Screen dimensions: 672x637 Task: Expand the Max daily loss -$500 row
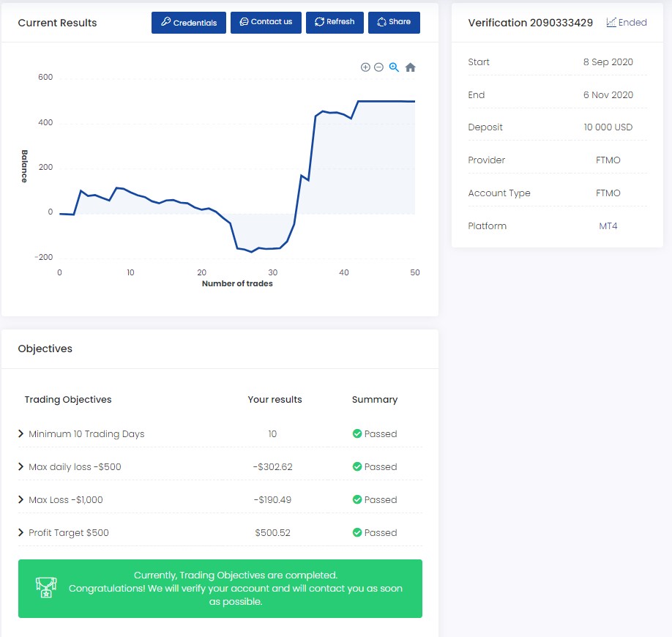(21, 467)
